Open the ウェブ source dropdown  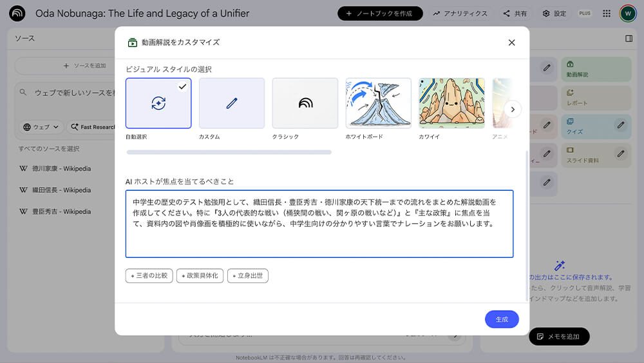click(x=41, y=127)
